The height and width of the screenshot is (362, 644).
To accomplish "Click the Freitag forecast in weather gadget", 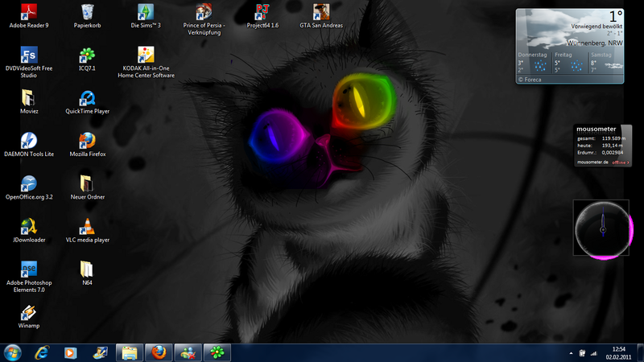I will [x=570, y=63].
